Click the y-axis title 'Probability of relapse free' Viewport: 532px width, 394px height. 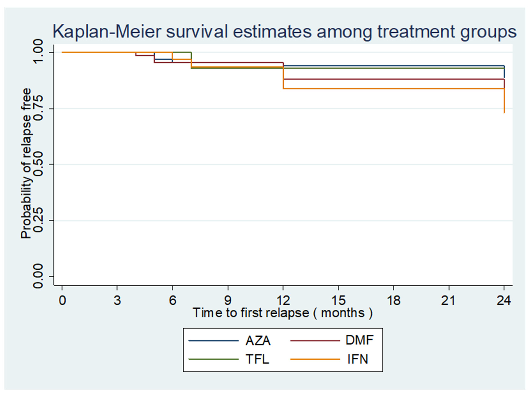pos(26,164)
